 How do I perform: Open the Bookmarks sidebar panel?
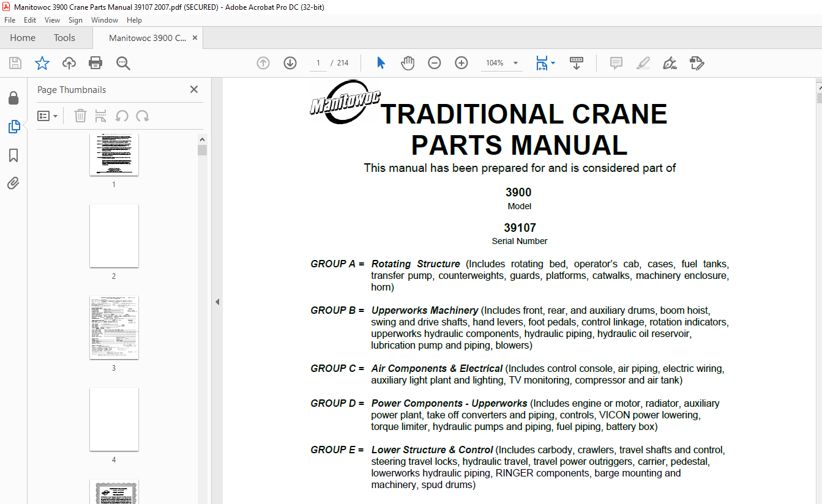13,155
